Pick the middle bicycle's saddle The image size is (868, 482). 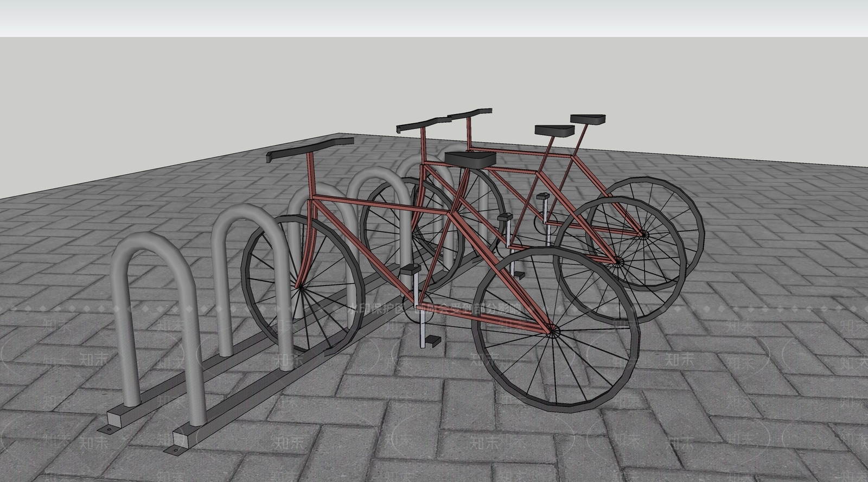(x=554, y=130)
